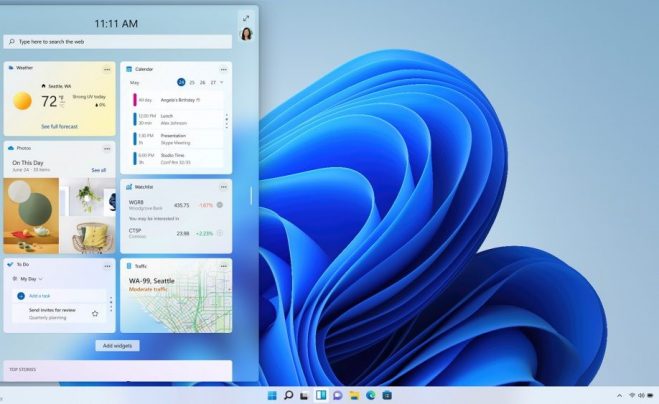This screenshot has width=659, height=404.
Task: Show hidden icons in system tray
Action: [x=619, y=395]
